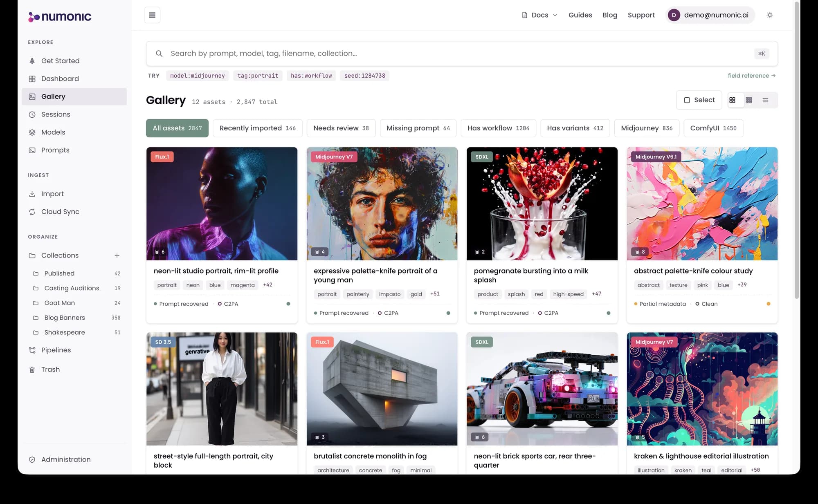Open Get Started in sidebar
The width and height of the screenshot is (818, 504).
pos(74,61)
